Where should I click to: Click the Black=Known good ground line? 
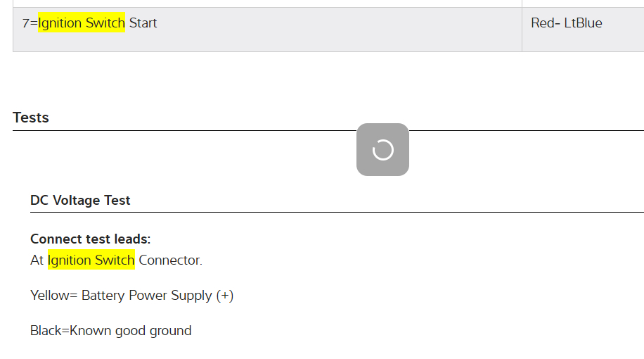point(110,331)
